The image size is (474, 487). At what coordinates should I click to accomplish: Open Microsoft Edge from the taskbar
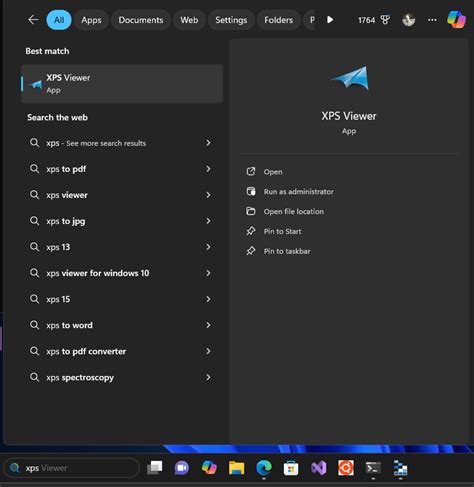pyautogui.click(x=264, y=468)
